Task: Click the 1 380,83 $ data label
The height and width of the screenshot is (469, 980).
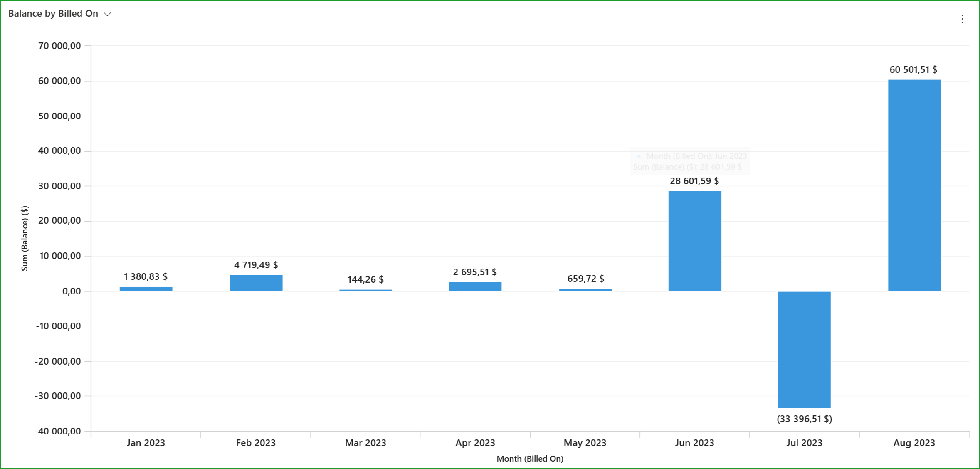Action: click(x=145, y=276)
